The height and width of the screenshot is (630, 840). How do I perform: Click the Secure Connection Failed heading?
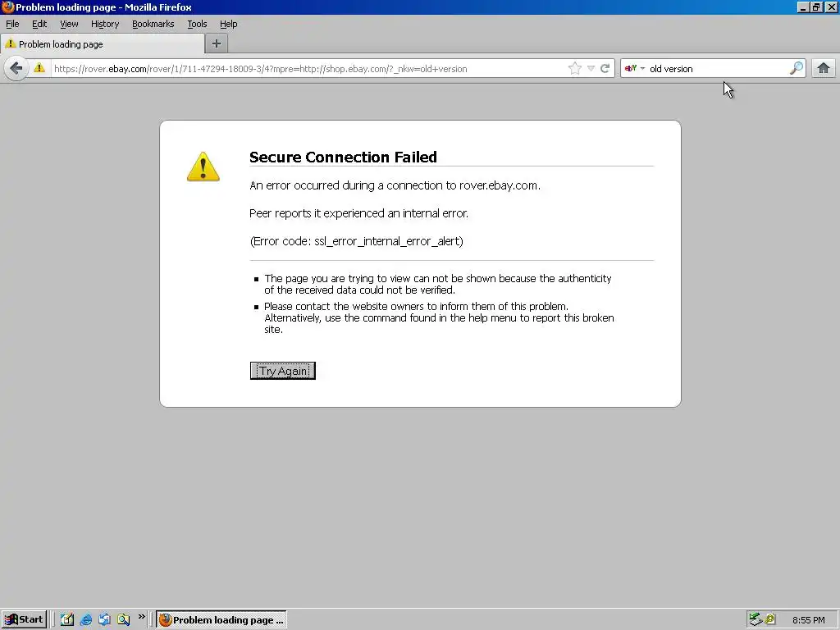[344, 157]
